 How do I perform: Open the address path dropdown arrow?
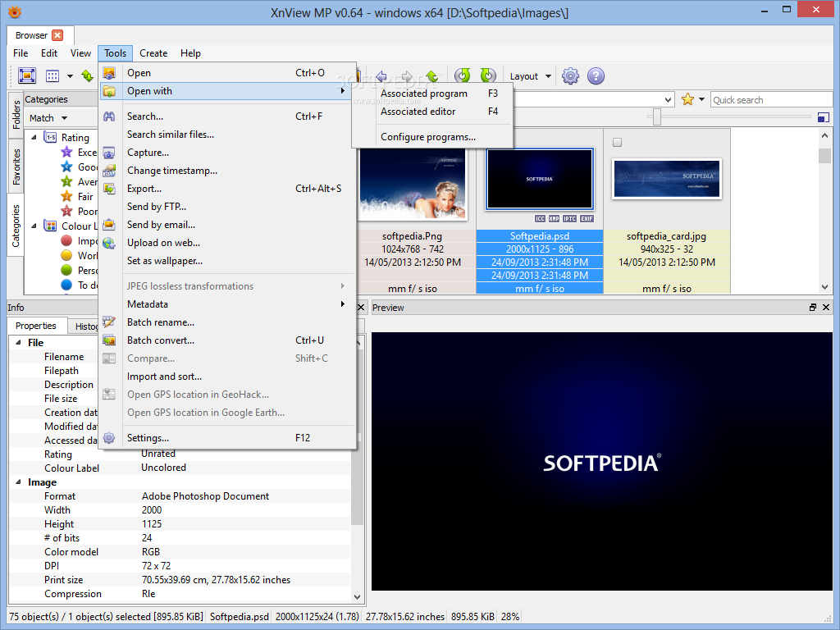point(668,99)
